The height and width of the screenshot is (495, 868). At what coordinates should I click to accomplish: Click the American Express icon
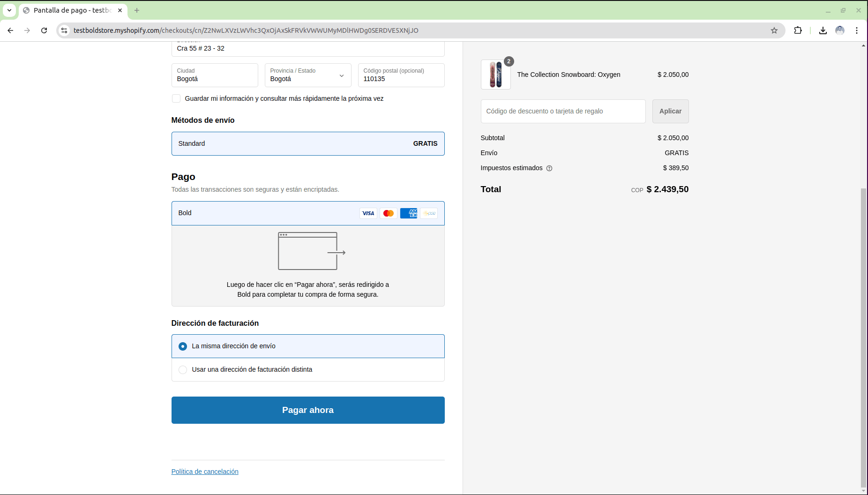[409, 213]
